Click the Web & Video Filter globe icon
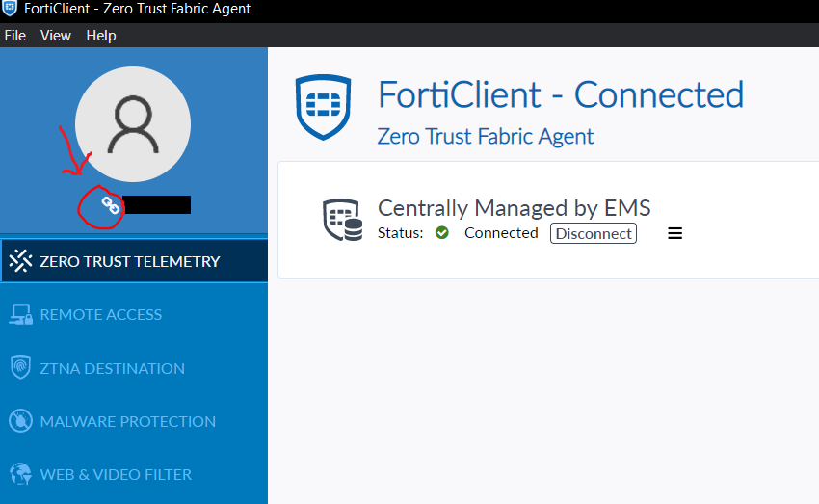819x504 pixels. [x=21, y=474]
